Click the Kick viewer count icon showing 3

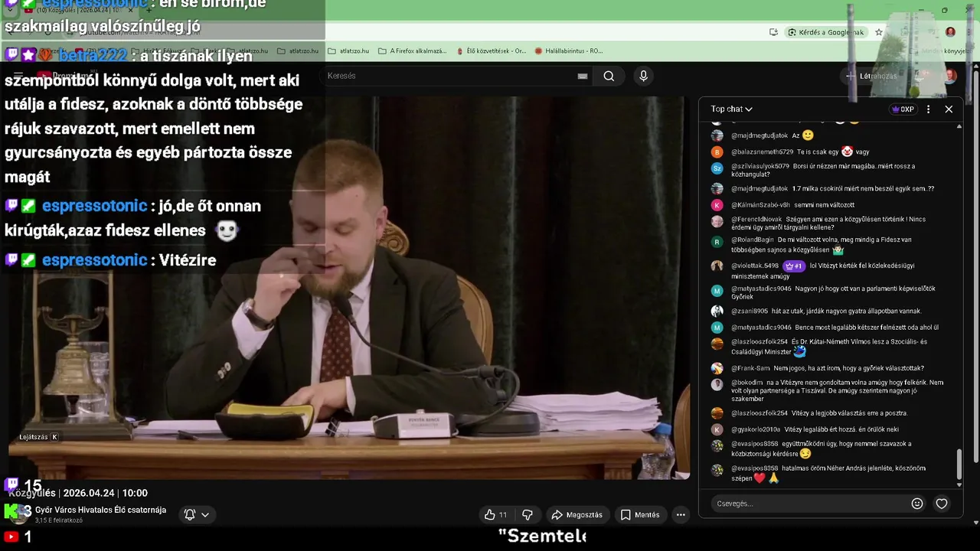tap(11, 510)
